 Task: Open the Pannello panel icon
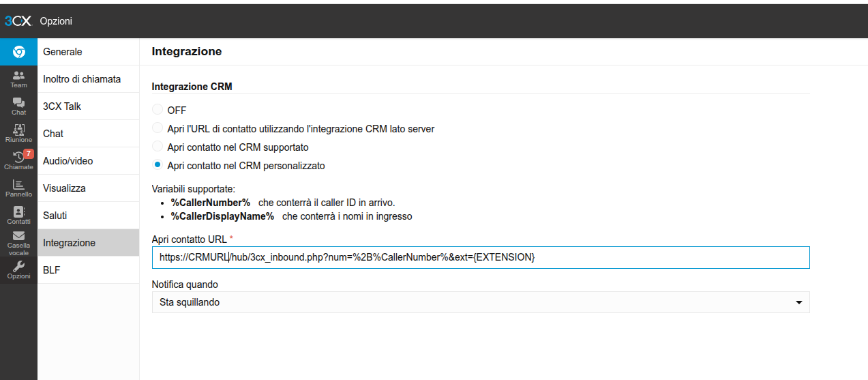tap(18, 188)
